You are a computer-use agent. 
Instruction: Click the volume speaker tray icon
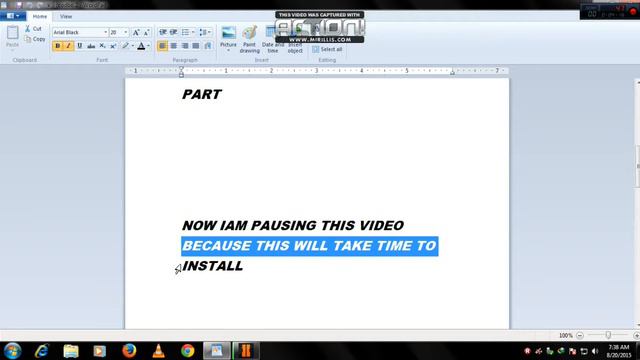click(x=595, y=351)
